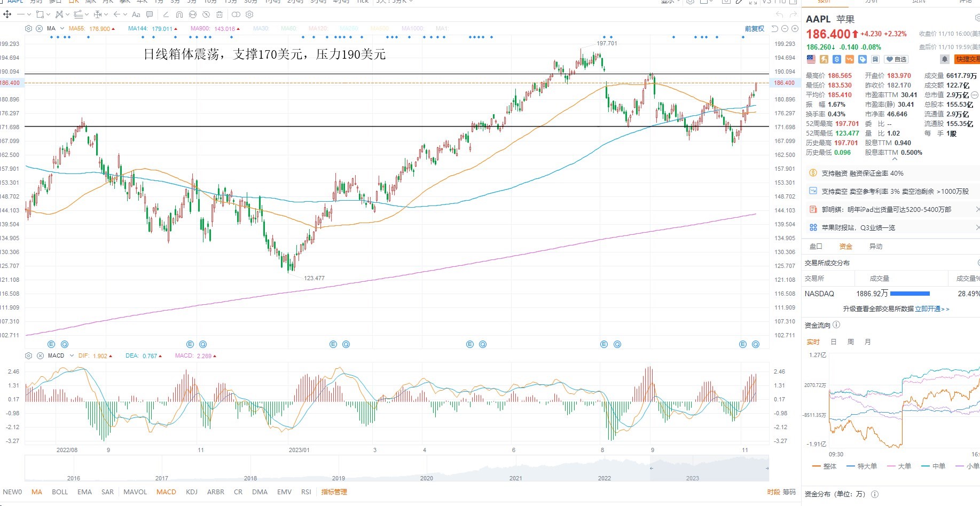Click the 立即开通 upgrade link
The width and height of the screenshot is (980, 506).
click(x=928, y=309)
